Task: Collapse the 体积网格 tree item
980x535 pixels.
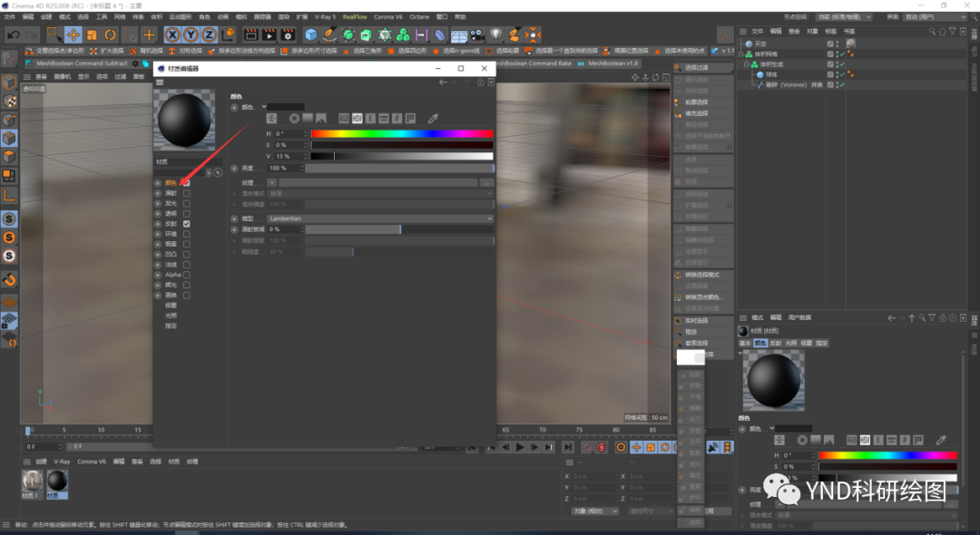Action: (x=741, y=54)
